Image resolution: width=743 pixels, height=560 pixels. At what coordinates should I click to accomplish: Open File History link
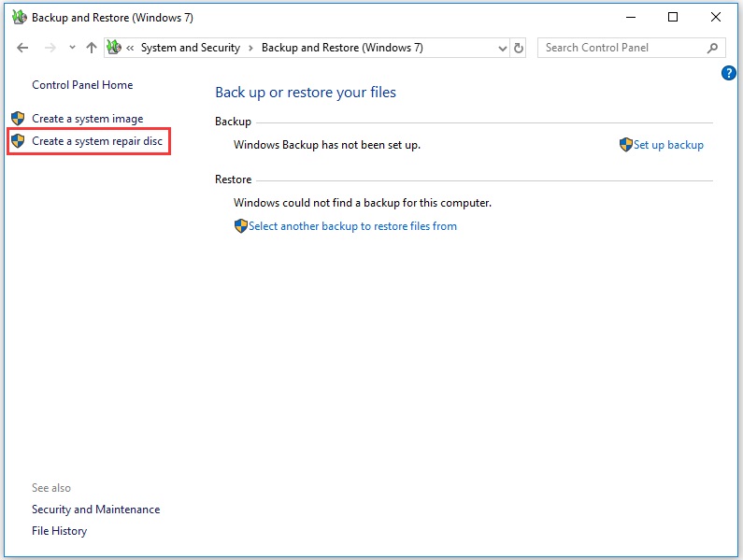tap(59, 531)
